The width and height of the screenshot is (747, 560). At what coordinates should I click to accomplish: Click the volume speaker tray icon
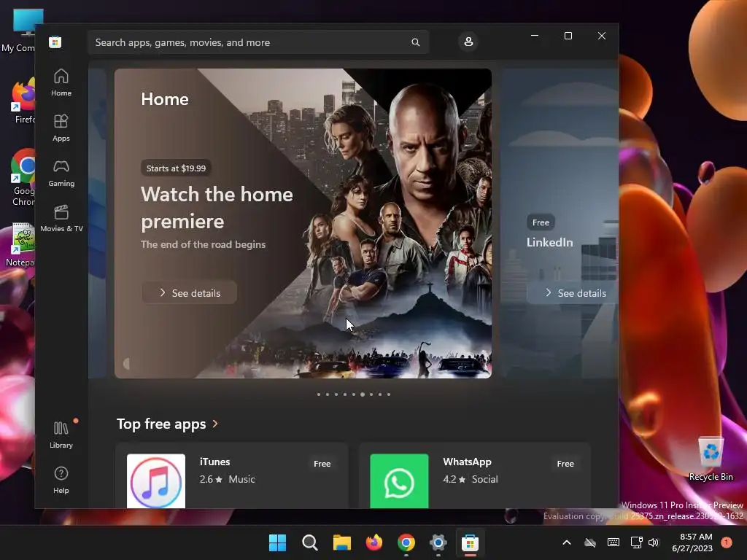654,542
